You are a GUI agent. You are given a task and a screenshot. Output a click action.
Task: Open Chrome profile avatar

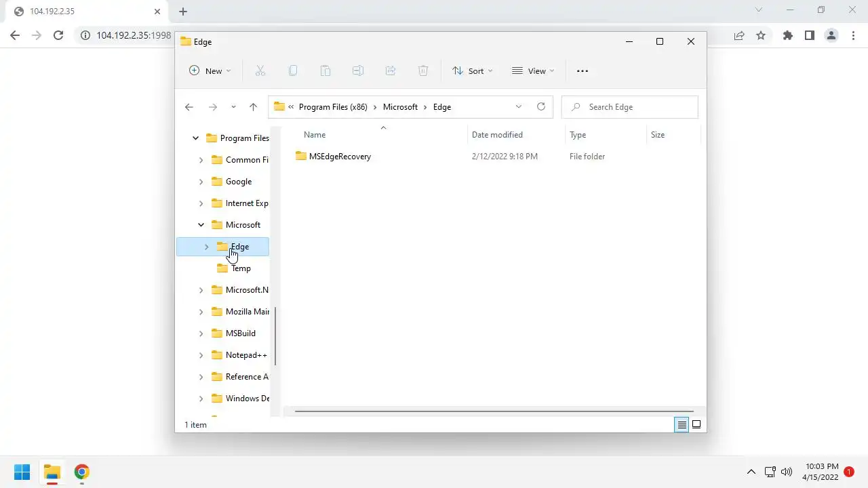[x=831, y=35]
